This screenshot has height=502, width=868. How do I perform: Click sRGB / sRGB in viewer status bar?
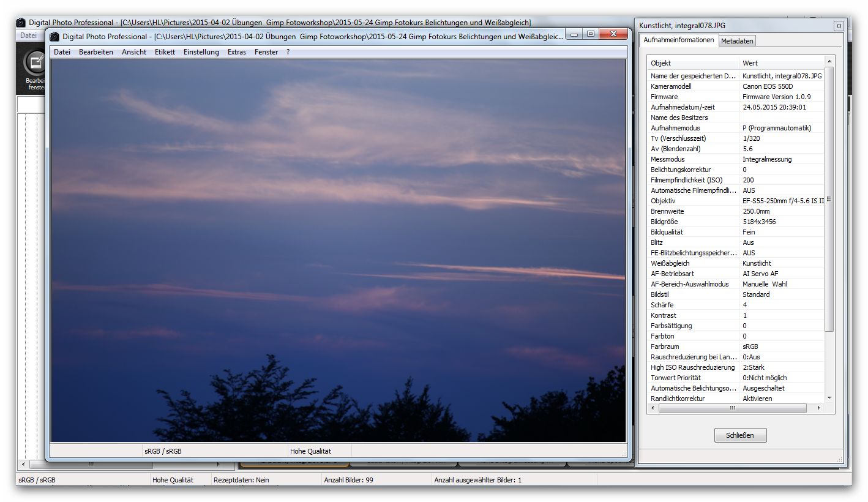[x=163, y=451]
